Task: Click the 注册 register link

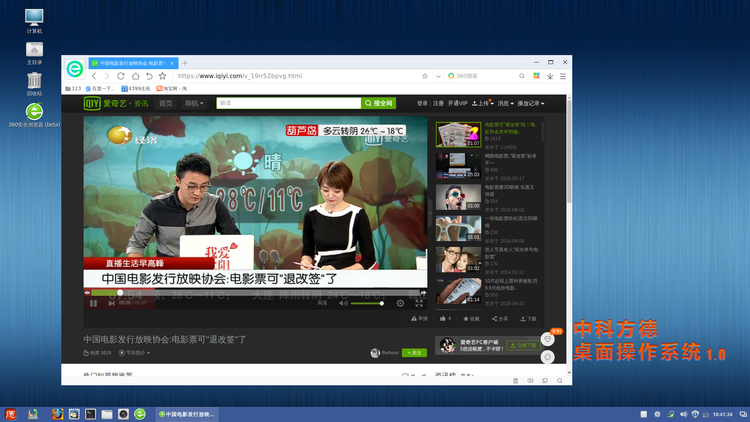Action: (x=438, y=103)
